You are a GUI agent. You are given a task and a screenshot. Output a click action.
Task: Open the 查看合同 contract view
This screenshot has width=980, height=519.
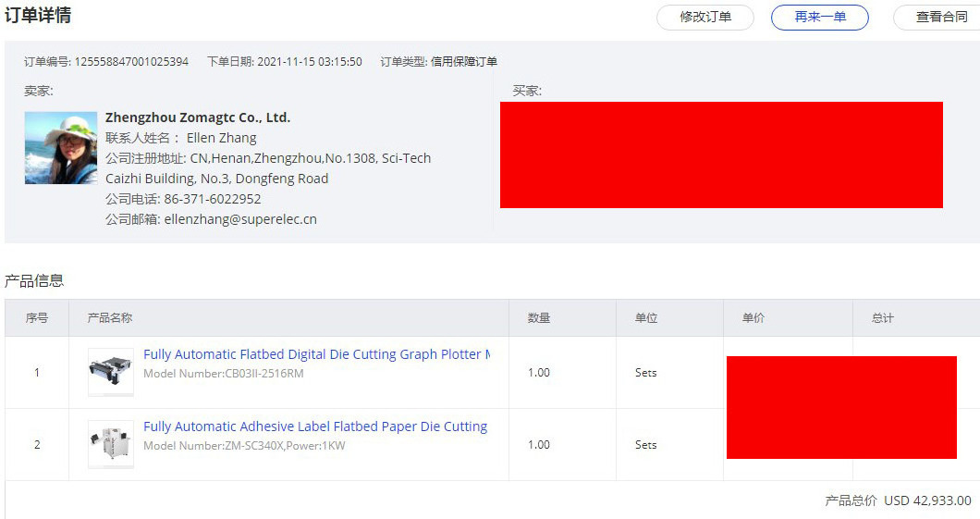940,18
